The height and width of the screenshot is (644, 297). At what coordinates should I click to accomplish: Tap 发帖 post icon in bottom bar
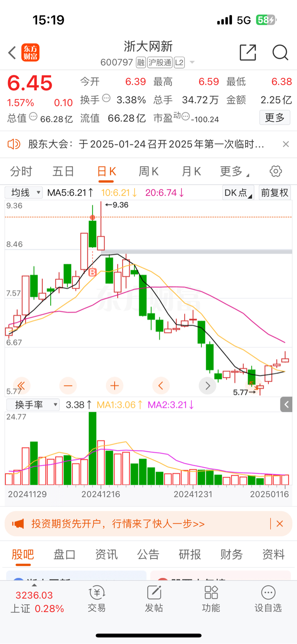point(154,599)
